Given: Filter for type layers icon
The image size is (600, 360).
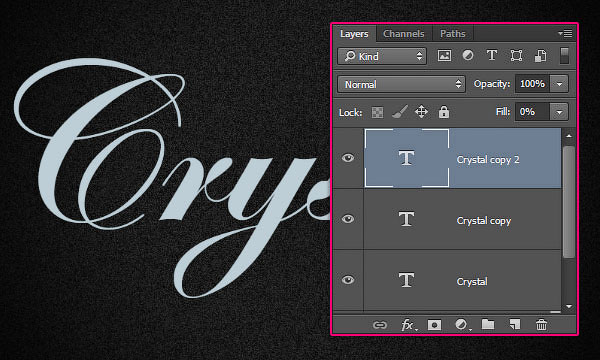Looking at the screenshot, I should coord(492,56).
